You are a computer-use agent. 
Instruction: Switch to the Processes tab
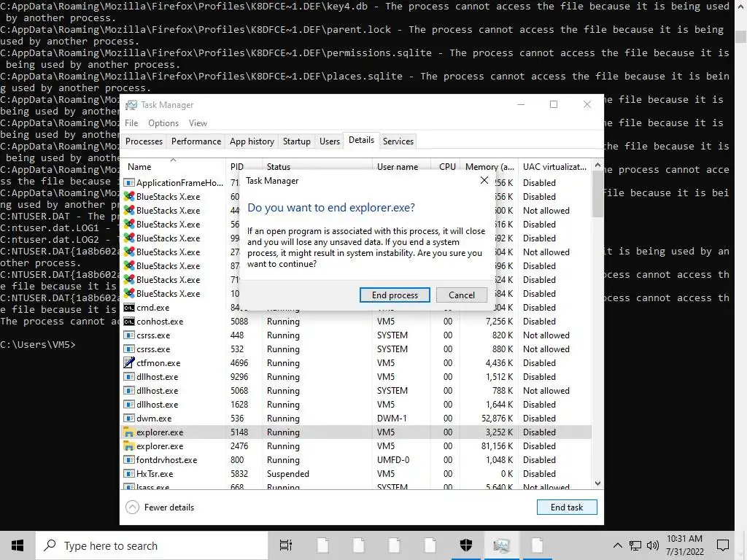[x=144, y=141]
